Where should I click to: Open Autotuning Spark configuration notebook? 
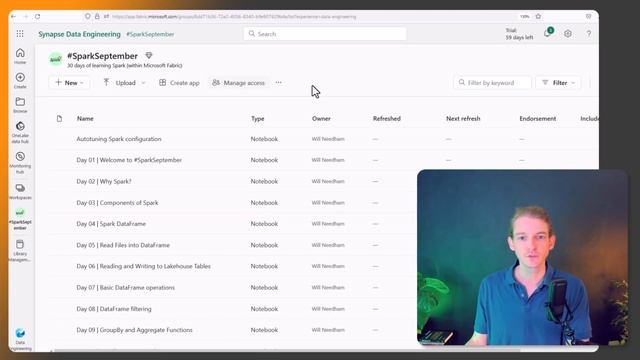click(119, 139)
